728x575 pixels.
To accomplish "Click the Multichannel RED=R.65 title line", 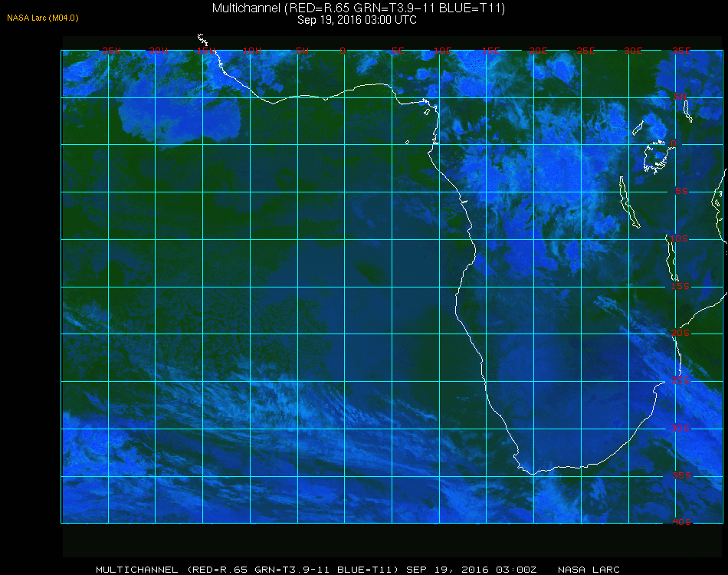I will pyautogui.click(x=359, y=8).
